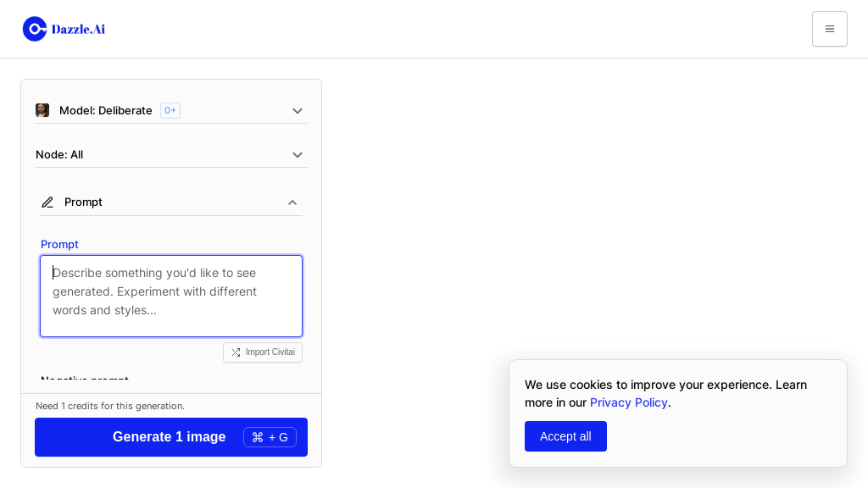The width and height of the screenshot is (868, 488).
Task: Select the Model: Deliberate label
Action: click(x=105, y=110)
